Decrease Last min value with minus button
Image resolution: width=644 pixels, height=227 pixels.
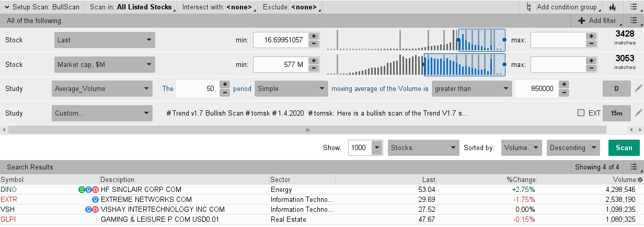pos(314,44)
